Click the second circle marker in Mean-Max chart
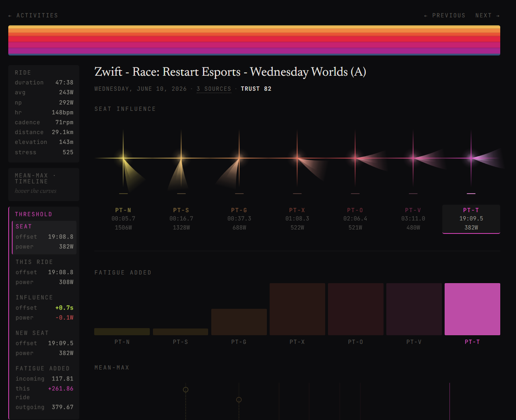This screenshot has width=516, height=420. [239, 400]
